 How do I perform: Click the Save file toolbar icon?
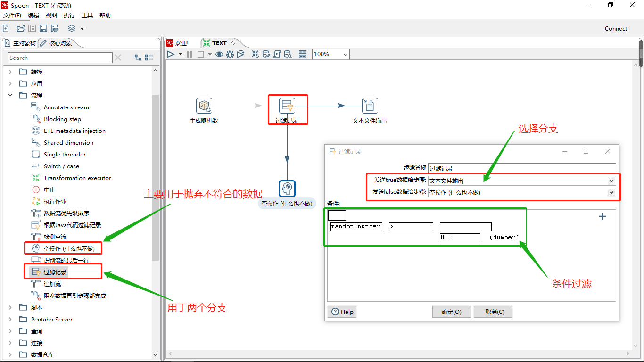point(43,28)
